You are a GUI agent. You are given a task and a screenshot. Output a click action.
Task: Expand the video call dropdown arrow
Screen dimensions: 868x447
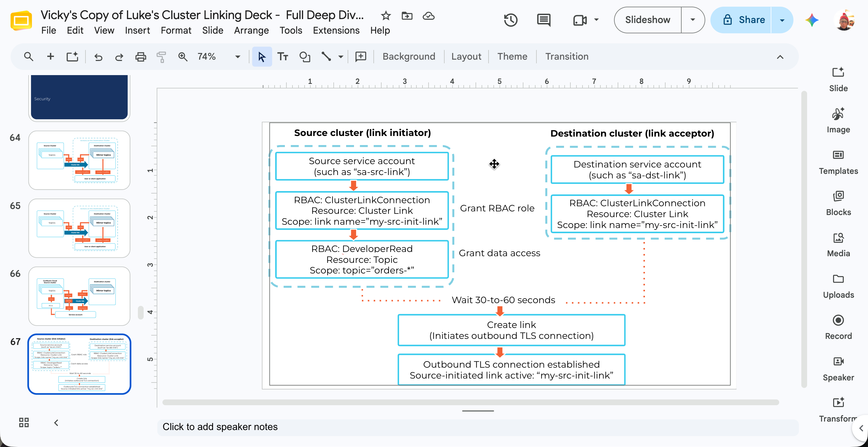click(596, 20)
